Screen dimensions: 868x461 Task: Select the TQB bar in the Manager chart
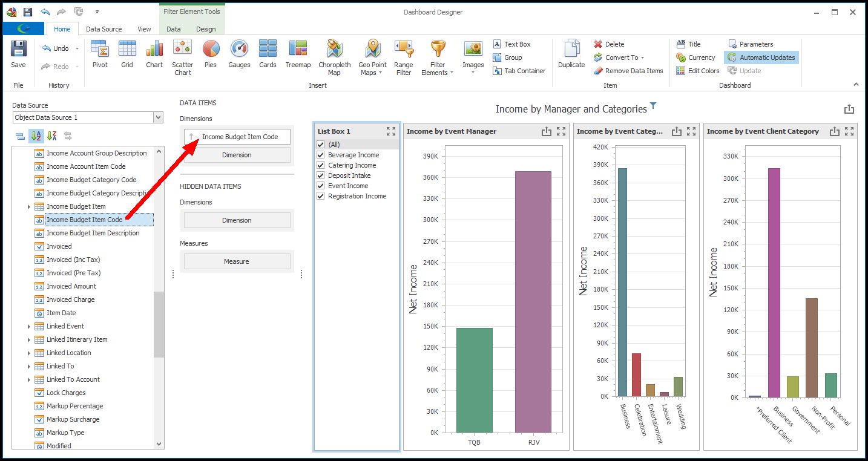(475, 381)
